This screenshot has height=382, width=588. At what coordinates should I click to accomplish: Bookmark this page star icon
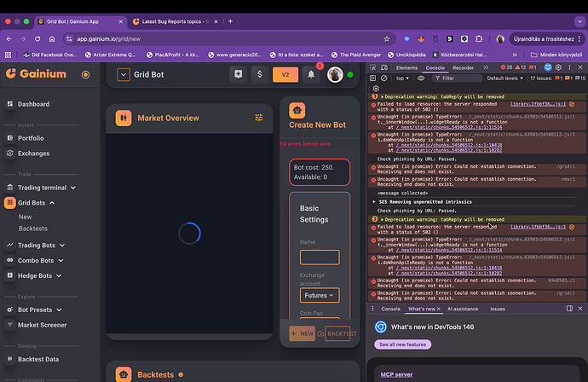pos(387,38)
